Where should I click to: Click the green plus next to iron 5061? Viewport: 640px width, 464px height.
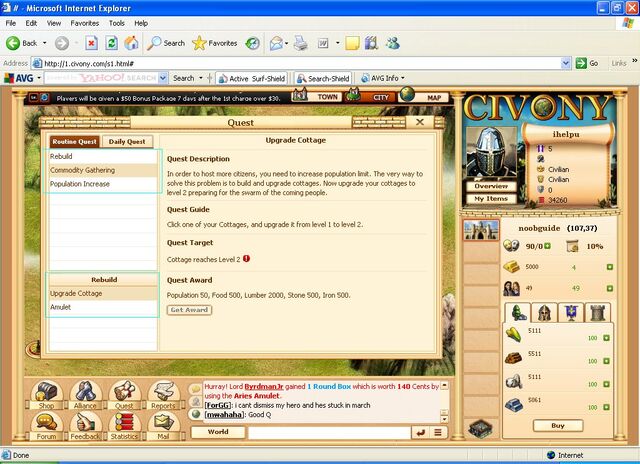pyautogui.click(x=607, y=407)
